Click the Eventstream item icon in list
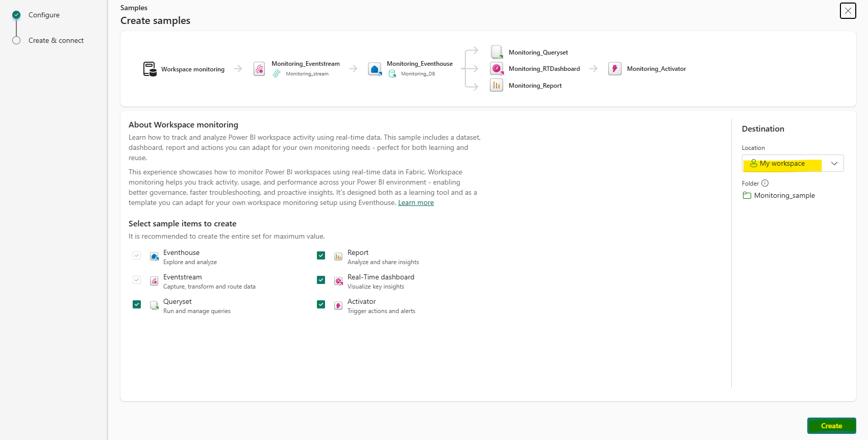868x440 pixels. click(154, 281)
